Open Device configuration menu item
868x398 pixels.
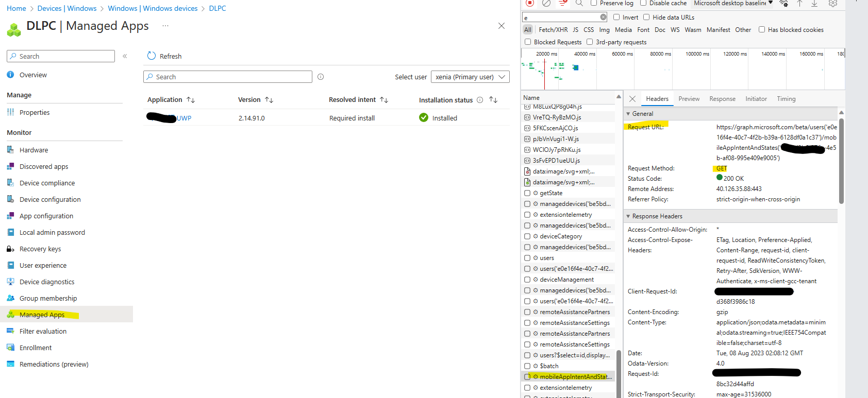click(x=50, y=199)
